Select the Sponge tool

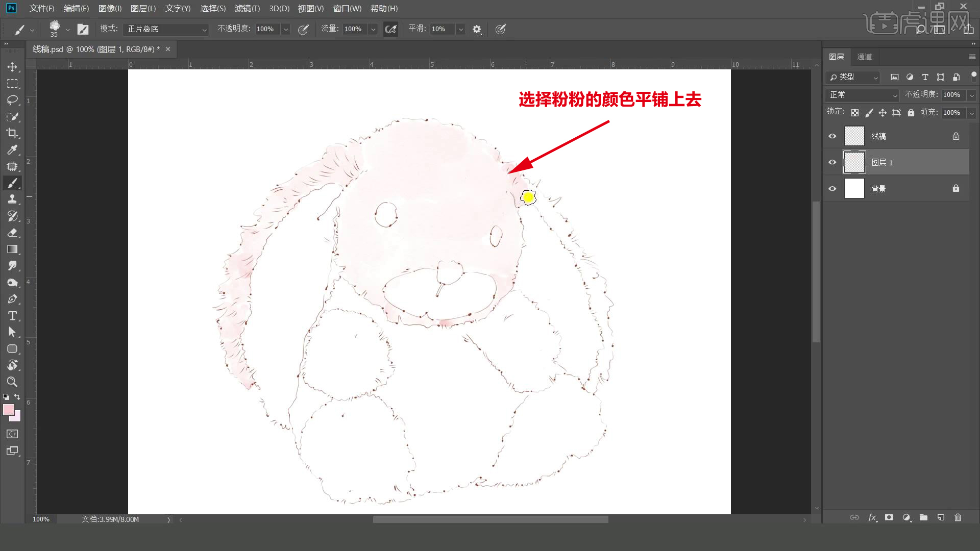(x=12, y=283)
